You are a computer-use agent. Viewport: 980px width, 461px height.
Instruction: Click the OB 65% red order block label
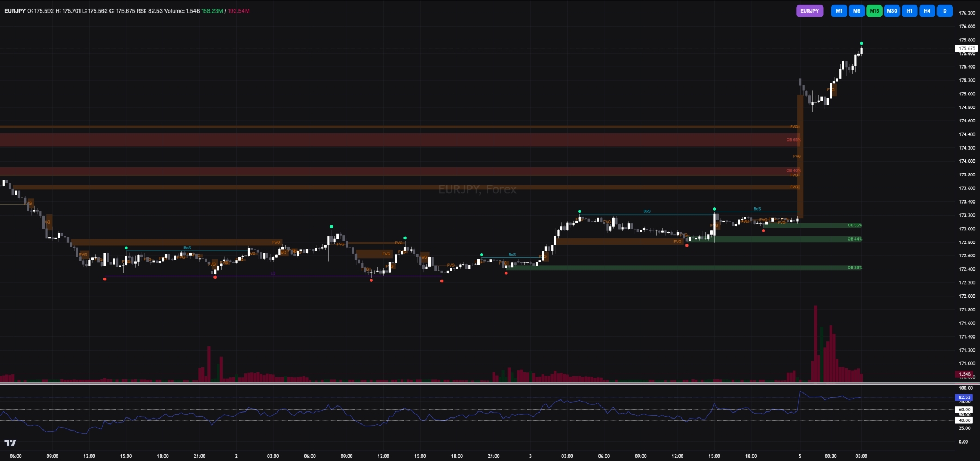pos(793,140)
